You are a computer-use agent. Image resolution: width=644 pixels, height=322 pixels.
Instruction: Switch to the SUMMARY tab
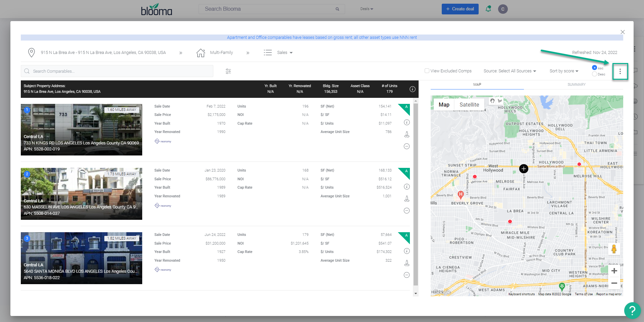[577, 85]
